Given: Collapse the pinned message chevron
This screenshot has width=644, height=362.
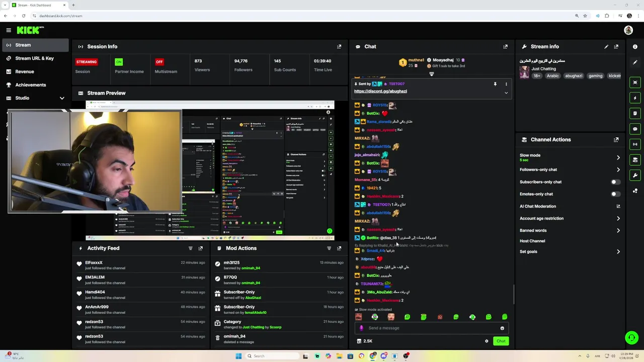Looking at the screenshot, I should click(x=506, y=93).
